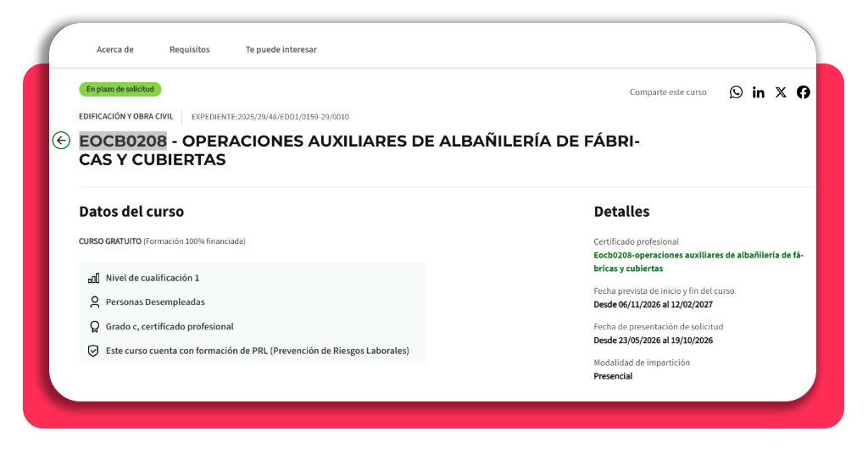Click the qualification level bar chart icon
The width and height of the screenshot is (868, 454).
point(93,278)
